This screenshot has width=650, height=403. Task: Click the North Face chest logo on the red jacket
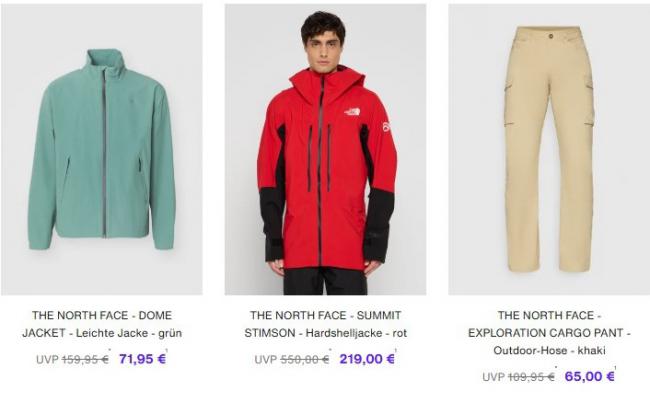pyautogui.click(x=352, y=112)
